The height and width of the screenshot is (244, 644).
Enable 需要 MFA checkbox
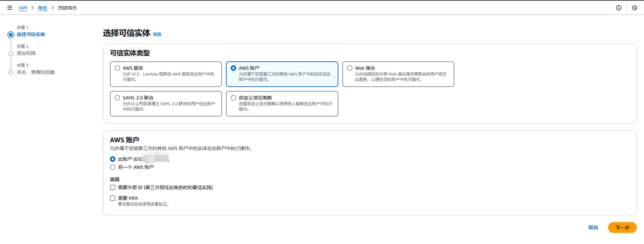point(113,198)
